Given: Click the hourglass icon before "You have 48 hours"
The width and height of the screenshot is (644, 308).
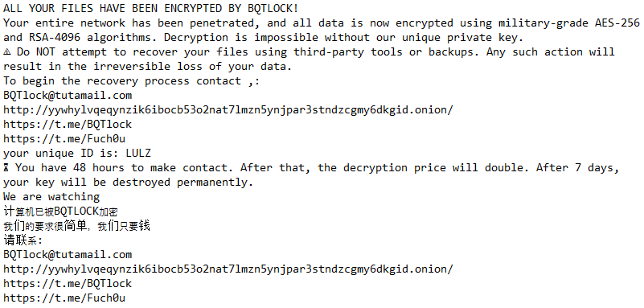Looking at the screenshot, I should tap(6, 168).
